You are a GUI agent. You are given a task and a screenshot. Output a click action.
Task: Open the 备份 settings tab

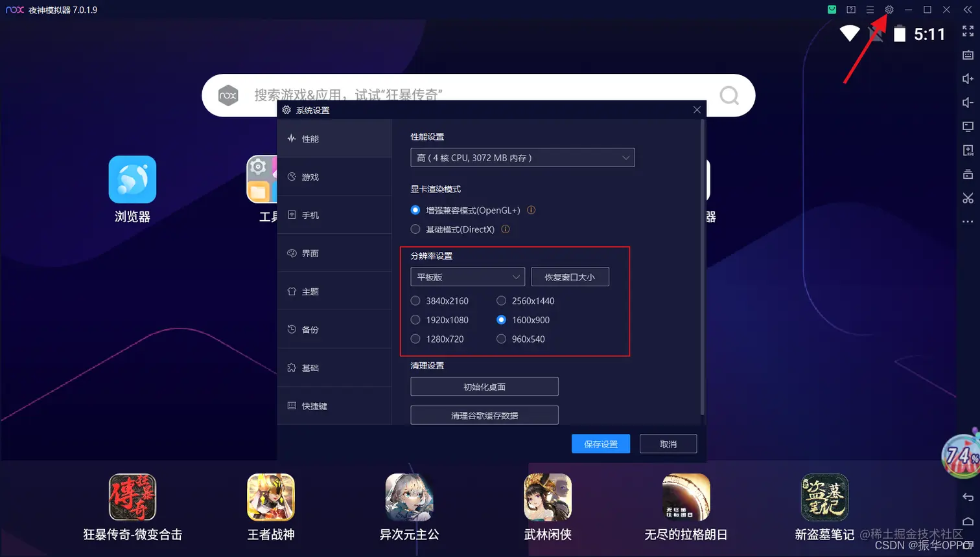[x=334, y=330]
